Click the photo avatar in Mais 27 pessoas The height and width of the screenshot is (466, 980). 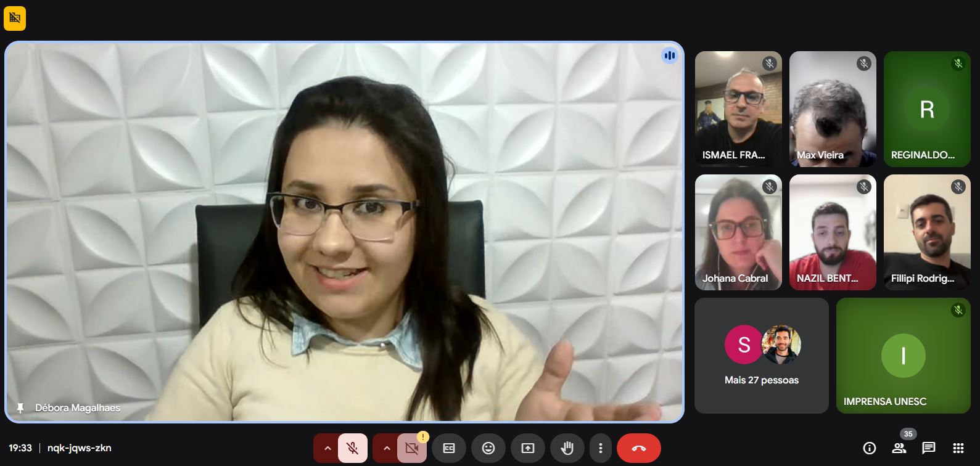[781, 345]
